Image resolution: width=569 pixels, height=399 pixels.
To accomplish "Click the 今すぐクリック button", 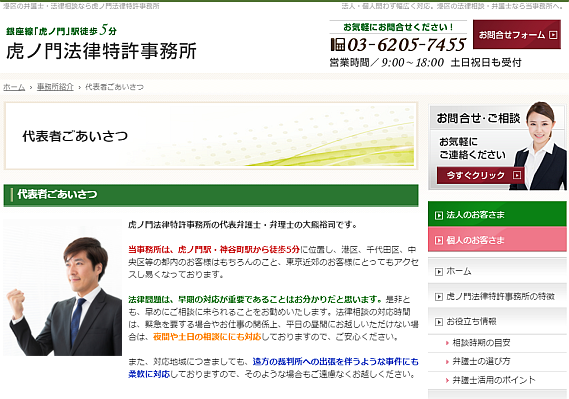I will click(x=480, y=175).
